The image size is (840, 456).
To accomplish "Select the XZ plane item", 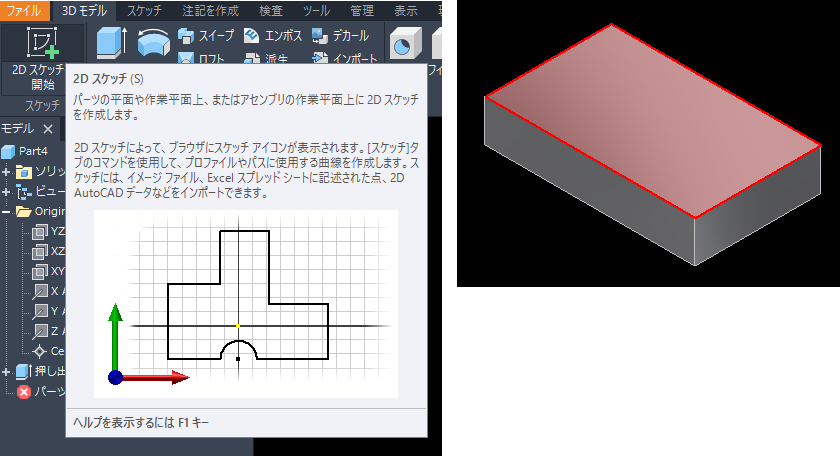I will pos(48,251).
